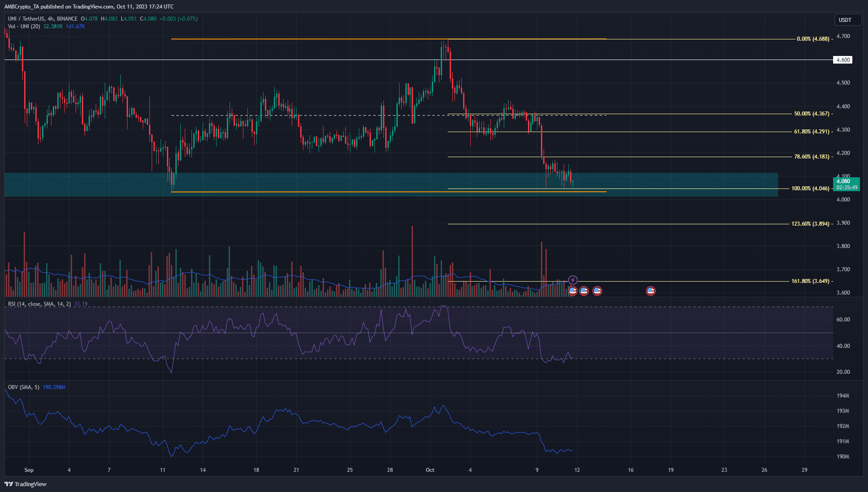Select the Vol UNI (20) indicator legend
Screen dimensions: 868x492
pos(24,26)
